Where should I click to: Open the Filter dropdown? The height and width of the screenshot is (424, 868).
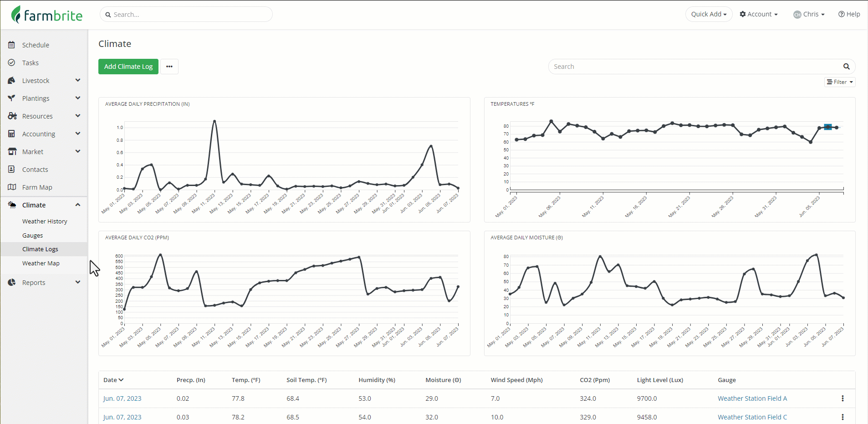click(x=840, y=82)
